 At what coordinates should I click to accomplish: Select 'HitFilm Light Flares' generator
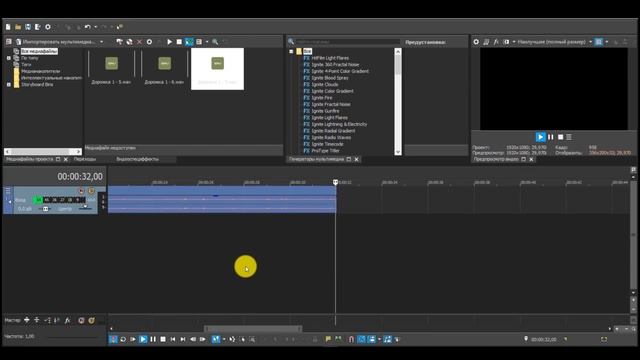[330, 58]
